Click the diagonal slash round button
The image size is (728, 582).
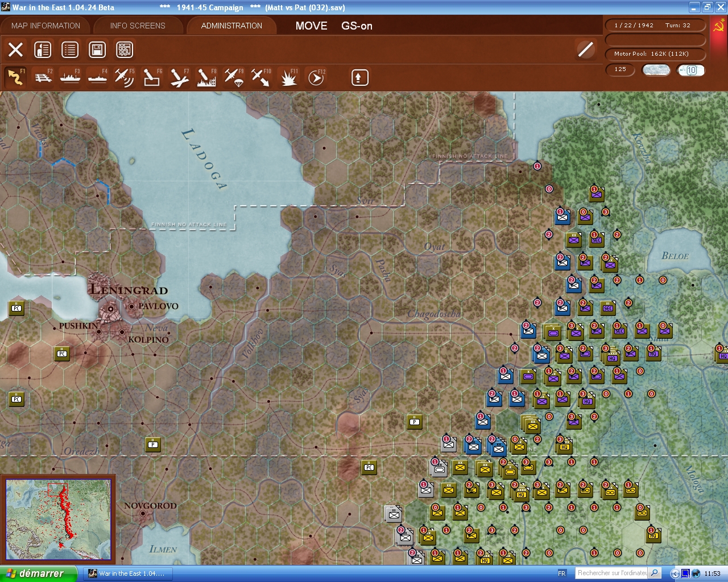[x=585, y=49]
